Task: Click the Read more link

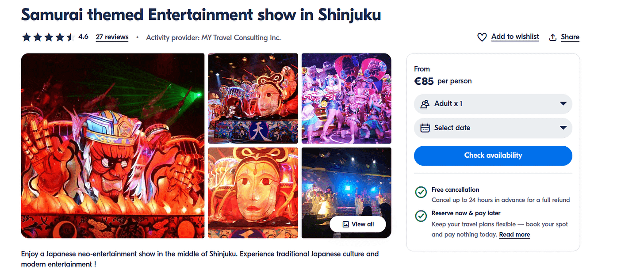Action: (514, 235)
